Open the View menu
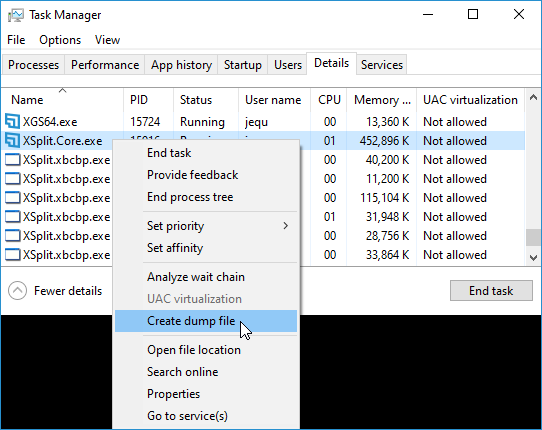Screen dimensions: 542x430 pyautogui.click(x=107, y=40)
